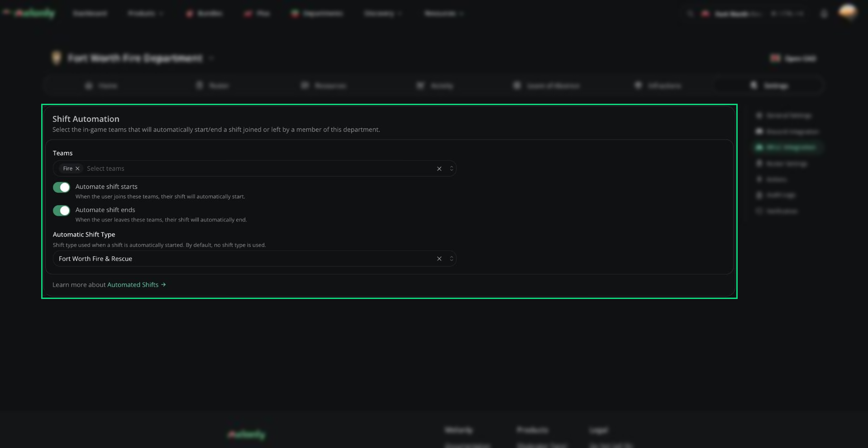Turn off Automate shift ends toggle
The height and width of the screenshot is (448, 868).
(x=62, y=210)
